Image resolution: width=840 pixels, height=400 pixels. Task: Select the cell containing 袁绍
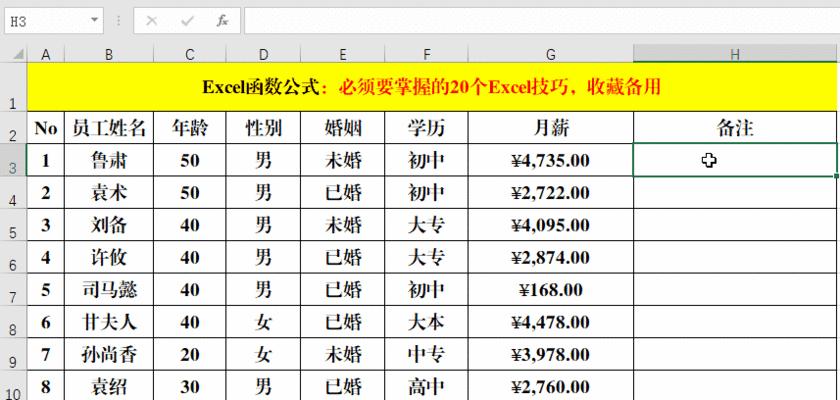pos(109,386)
